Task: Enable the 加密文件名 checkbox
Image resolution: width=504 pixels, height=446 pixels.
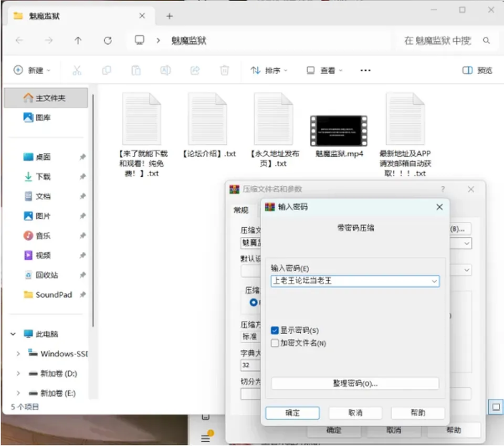Action: [275, 343]
